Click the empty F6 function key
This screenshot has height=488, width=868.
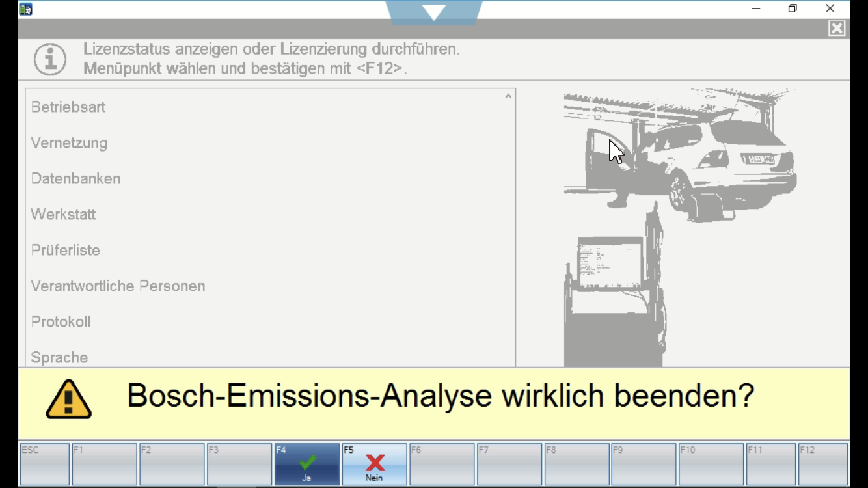(442, 464)
